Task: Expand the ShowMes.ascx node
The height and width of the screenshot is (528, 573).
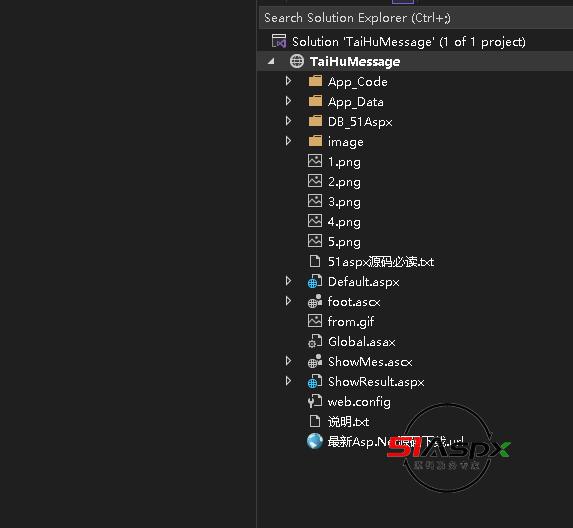Action: pyautogui.click(x=288, y=361)
